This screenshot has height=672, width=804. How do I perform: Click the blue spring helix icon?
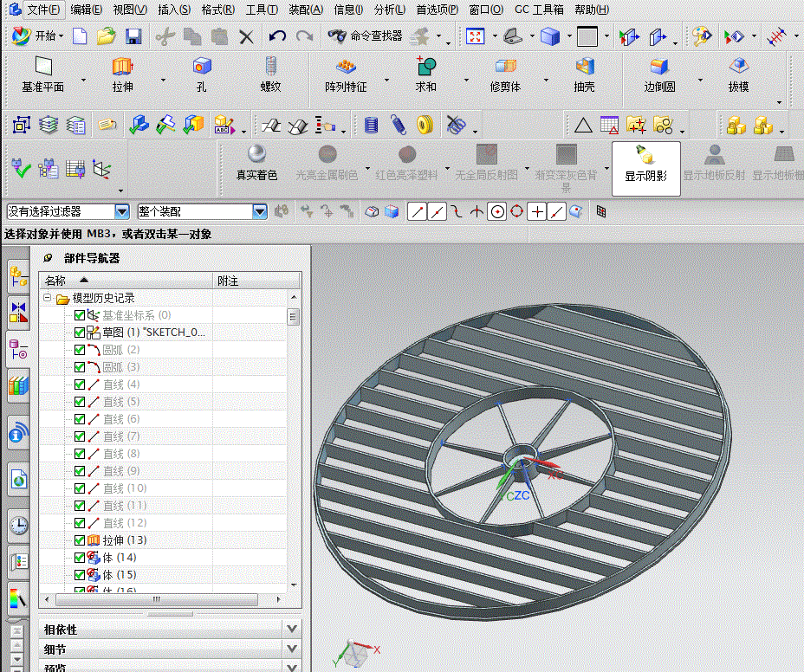tap(399, 125)
